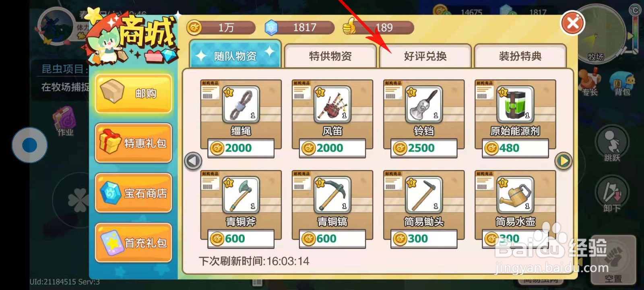
Task: Switch to 好评兑换 tab
Action: [x=425, y=56]
